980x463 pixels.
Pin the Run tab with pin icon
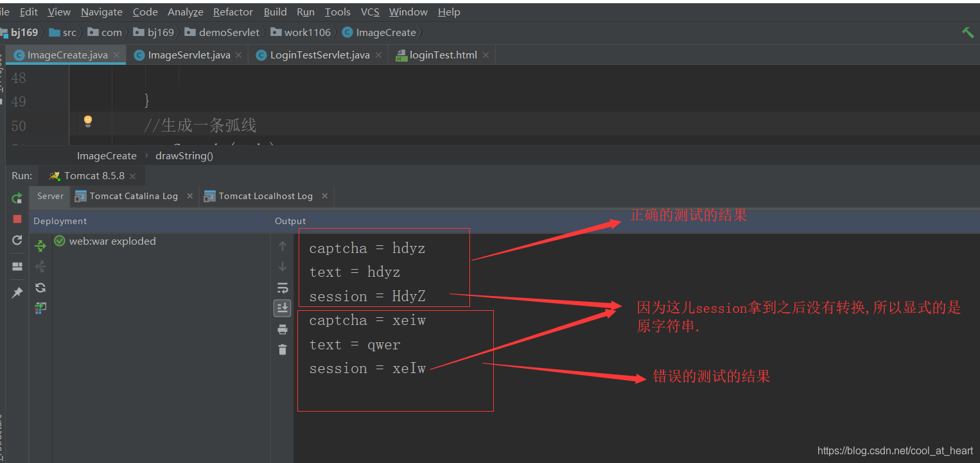click(x=17, y=293)
